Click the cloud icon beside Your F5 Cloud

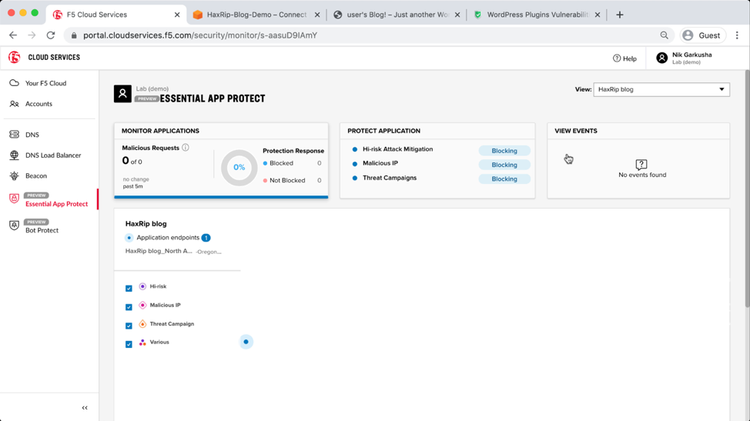[x=14, y=83]
